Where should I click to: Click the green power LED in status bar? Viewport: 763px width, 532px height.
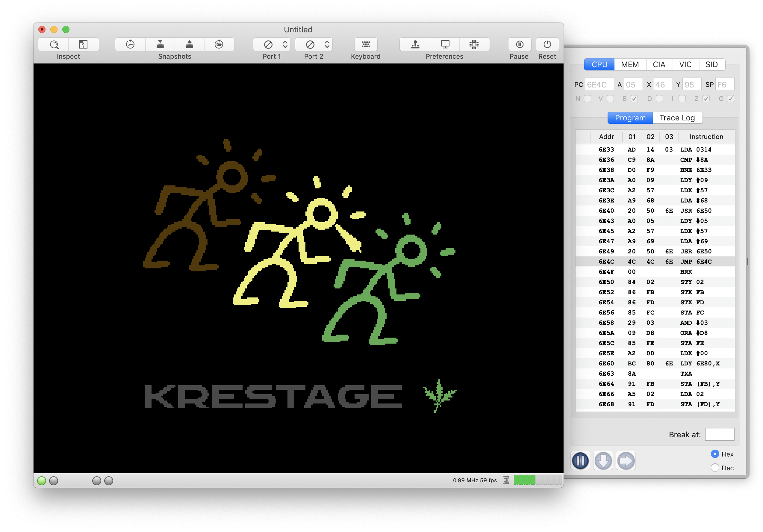42,480
